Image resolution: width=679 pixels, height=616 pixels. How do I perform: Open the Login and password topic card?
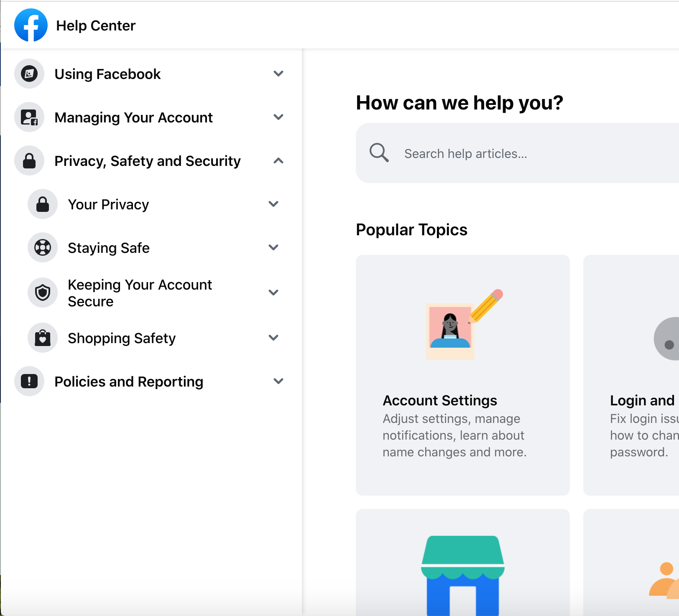tap(631, 375)
